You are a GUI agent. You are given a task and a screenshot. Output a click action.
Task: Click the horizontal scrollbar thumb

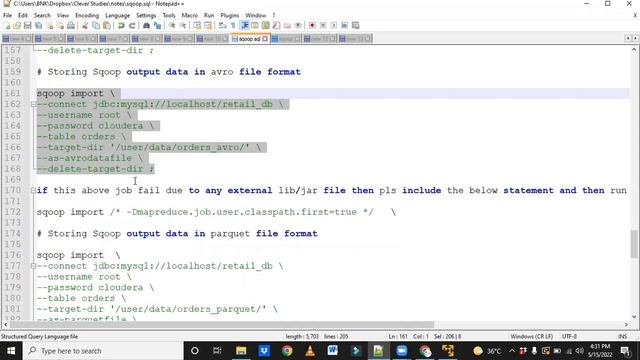tap(222, 325)
